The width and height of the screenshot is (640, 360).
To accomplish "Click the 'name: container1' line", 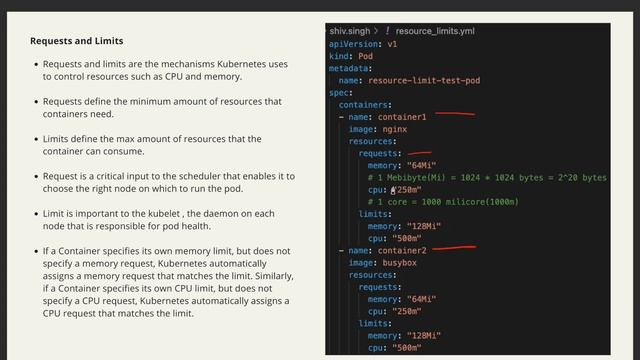I will 383,117.
